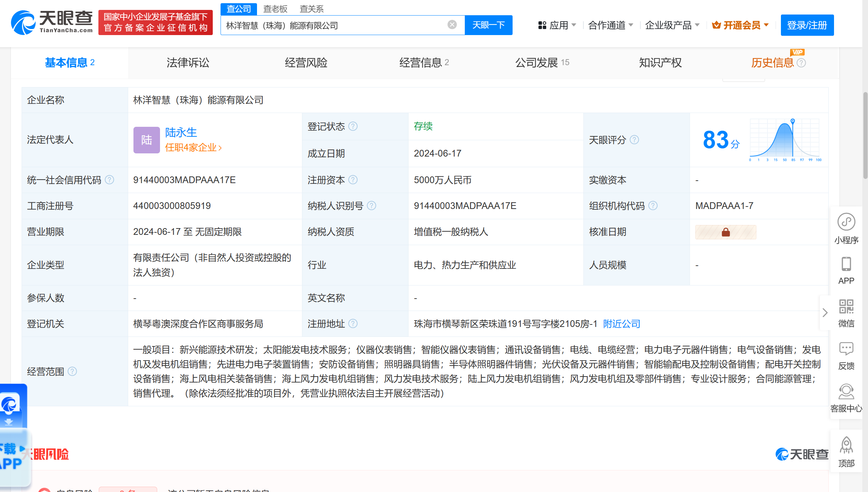The width and height of the screenshot is (868, 492).
Task: Open the 合作通道 dropdown
Action: [x=610, y=25]
